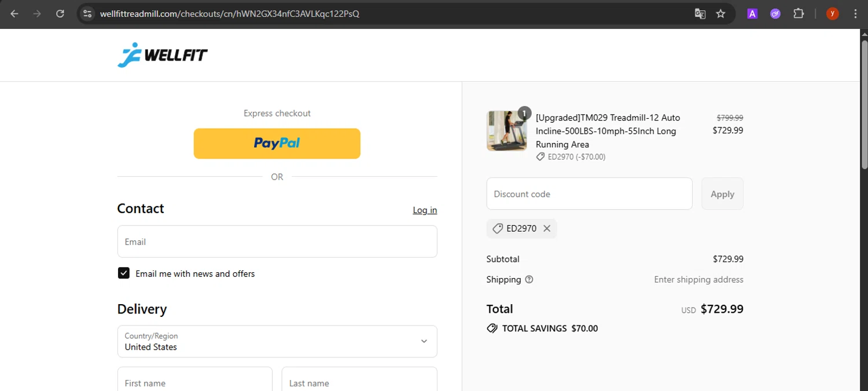Click the Log in link
This screenshot has height=391, width=868.
tap(425, 210)
